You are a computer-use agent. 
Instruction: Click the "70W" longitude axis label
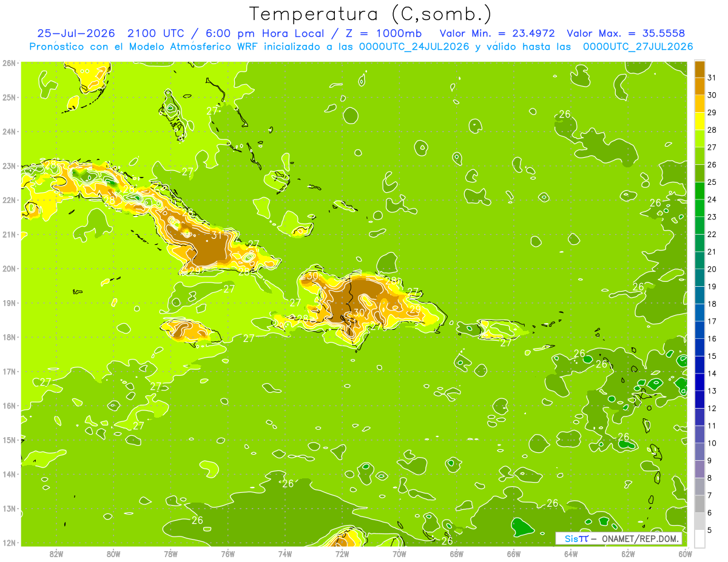coord(399,554)
